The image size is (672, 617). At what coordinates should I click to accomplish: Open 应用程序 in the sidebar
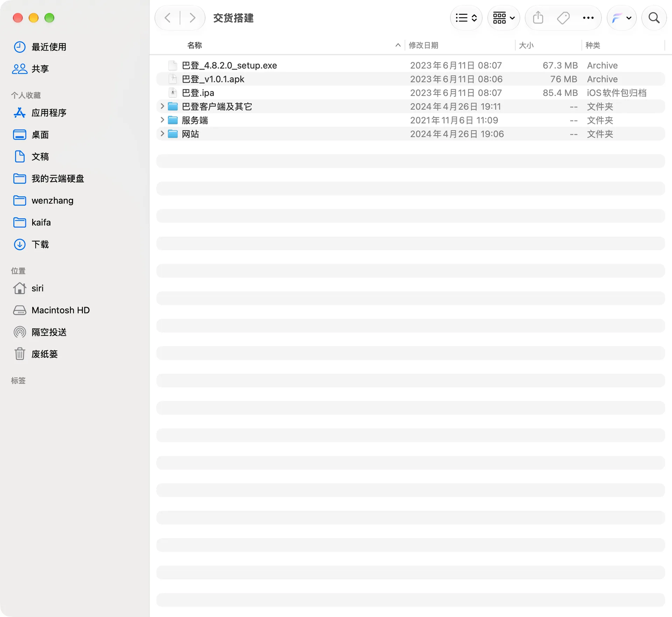pyautogui.click(x=49, y=113)
